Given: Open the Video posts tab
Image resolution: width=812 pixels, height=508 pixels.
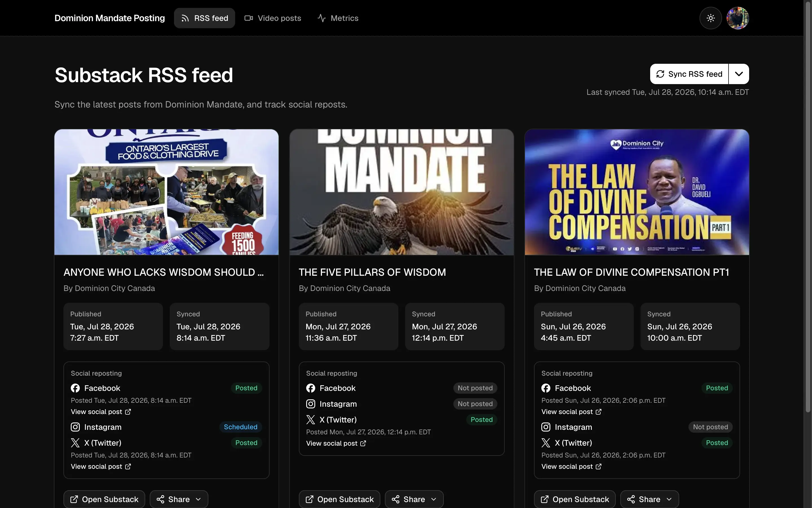Looking at the screenshot, I should [x=272, y=18].
